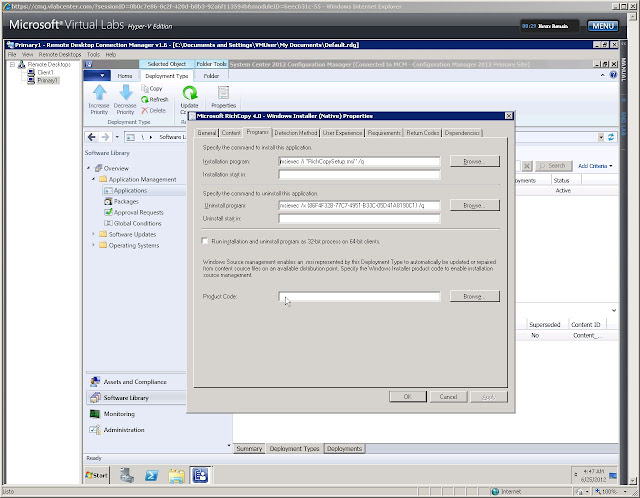Switch to the Return Codes tab

[x=423, y=133]
